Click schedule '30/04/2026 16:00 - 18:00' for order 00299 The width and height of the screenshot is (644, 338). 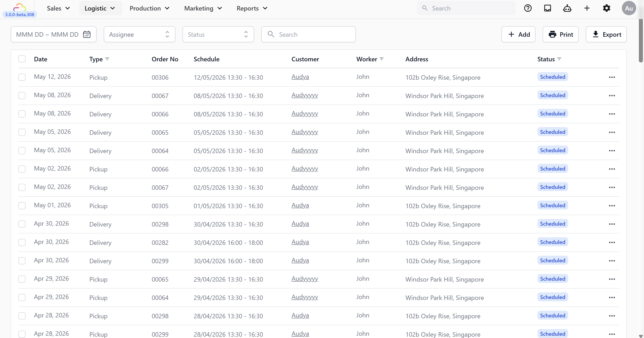[x=228, y=261]
